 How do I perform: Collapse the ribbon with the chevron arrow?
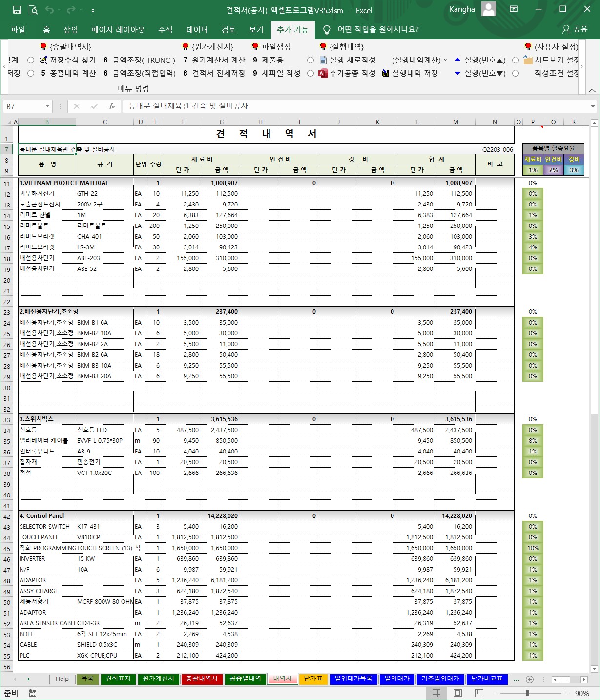click(592, 90)
